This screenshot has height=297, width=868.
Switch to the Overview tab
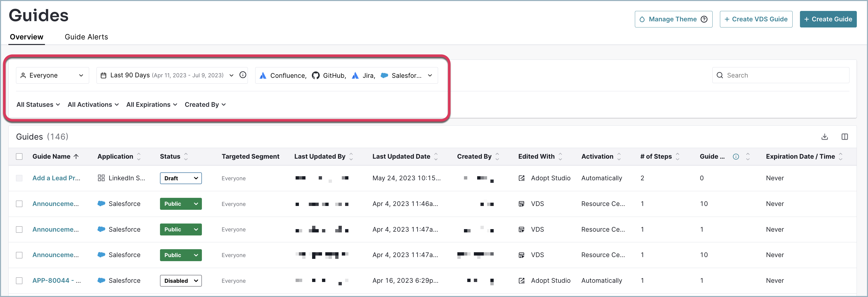(x=27, y=37)
